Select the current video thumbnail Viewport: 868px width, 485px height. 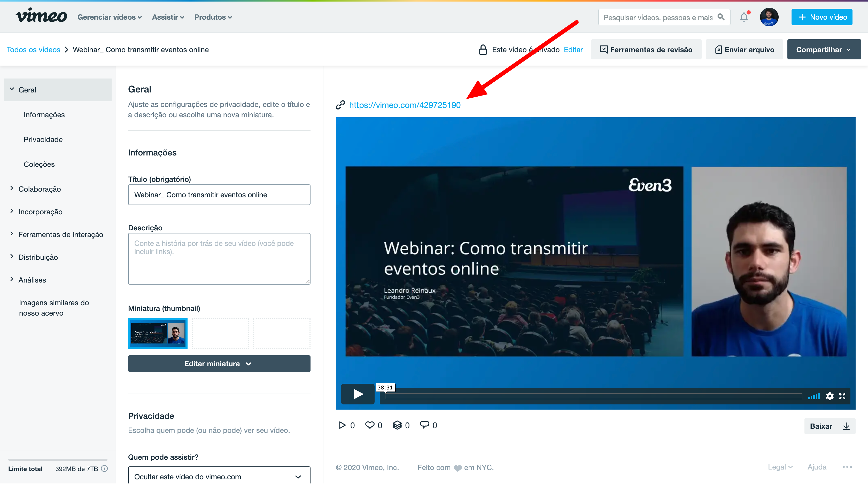click(158, 333)
